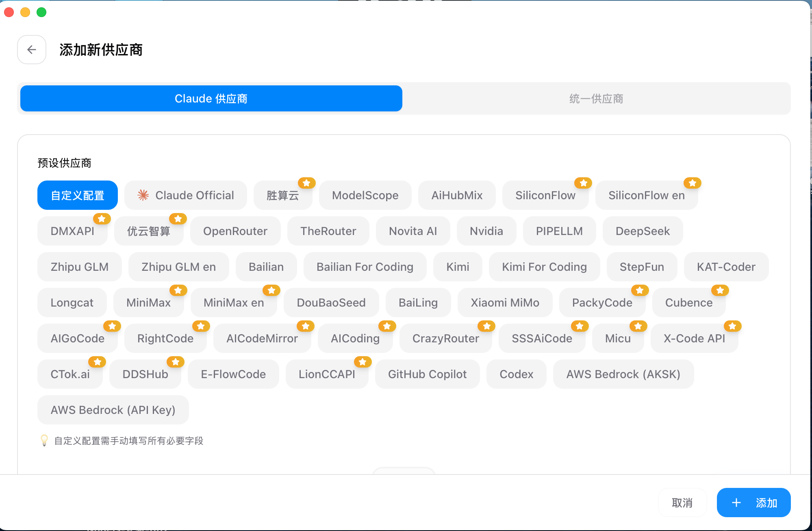Select the plain Kimi preset
Screen dimensions: 812x531
pyautogui.click(x=458, y=267)
